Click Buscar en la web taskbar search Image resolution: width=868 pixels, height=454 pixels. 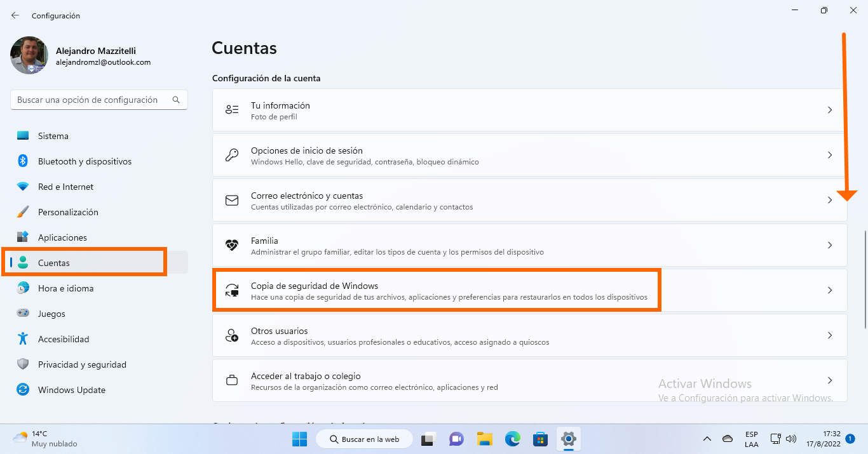pyautogui.click(x=364, y=439)
